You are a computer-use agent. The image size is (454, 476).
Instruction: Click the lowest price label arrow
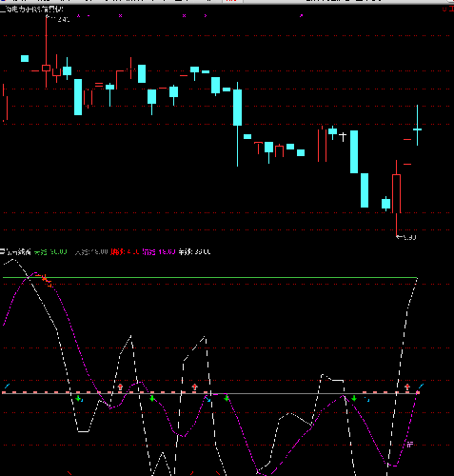click(406, 237)
